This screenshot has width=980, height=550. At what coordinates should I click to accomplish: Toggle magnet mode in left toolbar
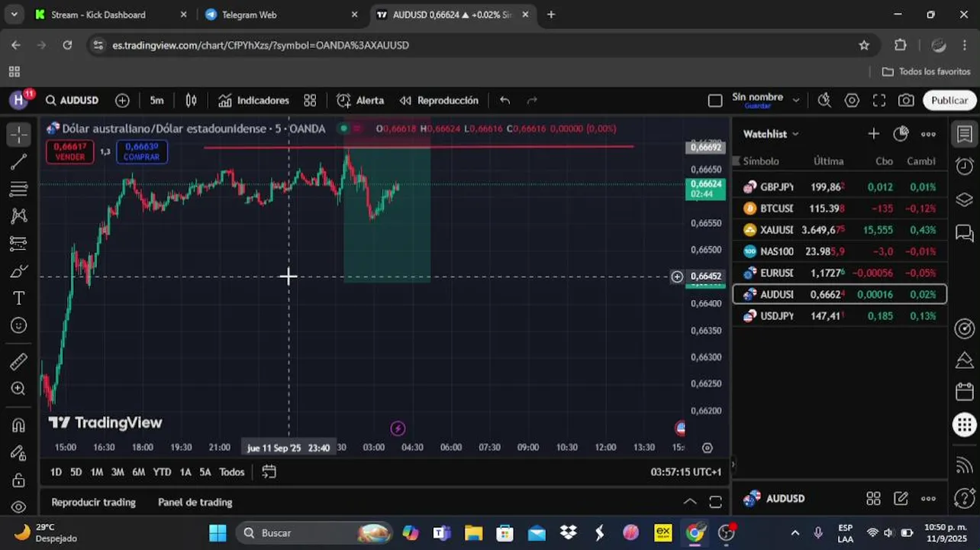pos(19,425)
